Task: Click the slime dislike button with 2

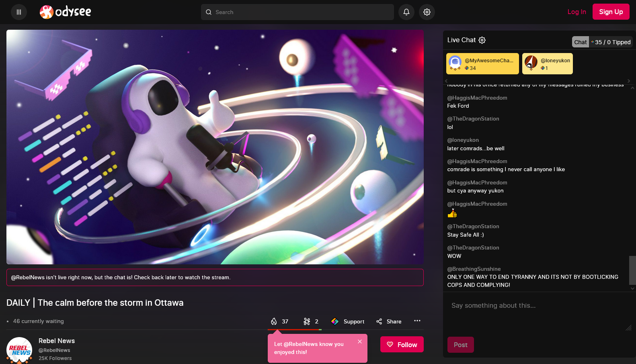Action: 311,321
